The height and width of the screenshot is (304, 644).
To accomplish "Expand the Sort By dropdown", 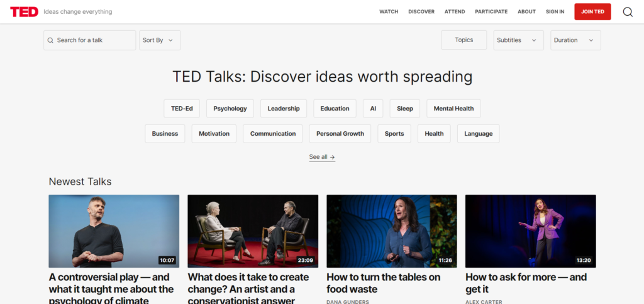I will click(x=160, y=40).
